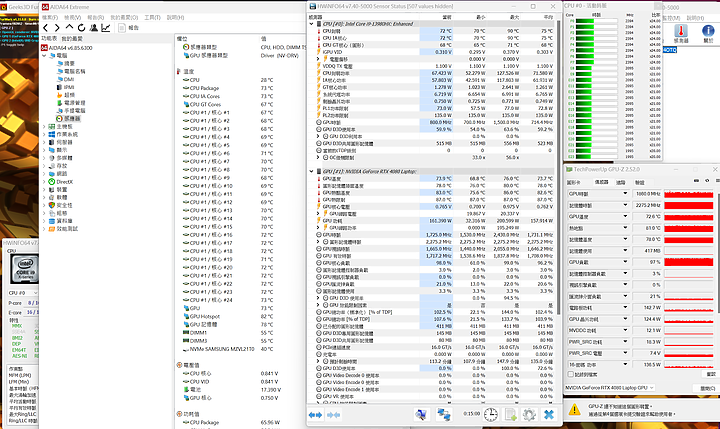
Task: Select sensor item with gauge icon in AIDA64 tree
Action: (x=68, y=119)
